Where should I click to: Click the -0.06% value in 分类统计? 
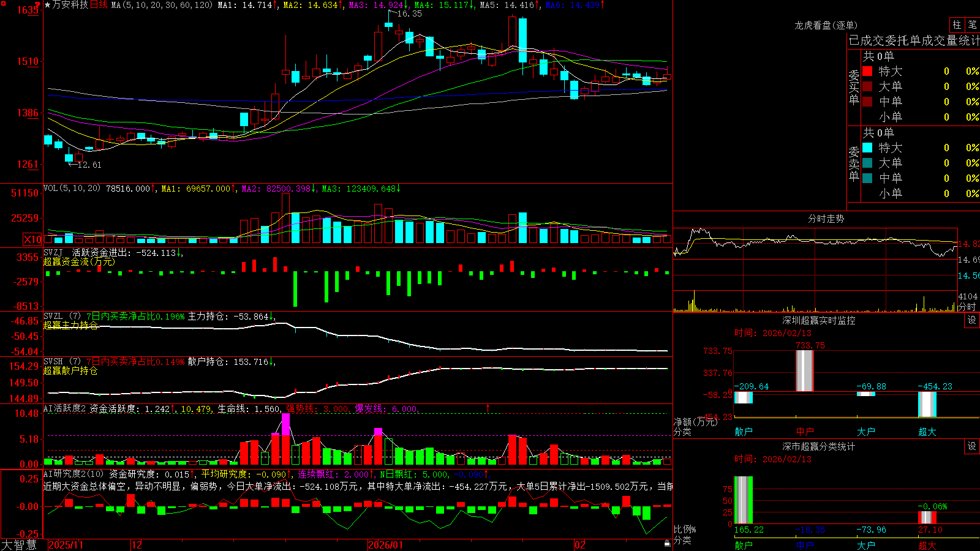(x=933, y=506)
